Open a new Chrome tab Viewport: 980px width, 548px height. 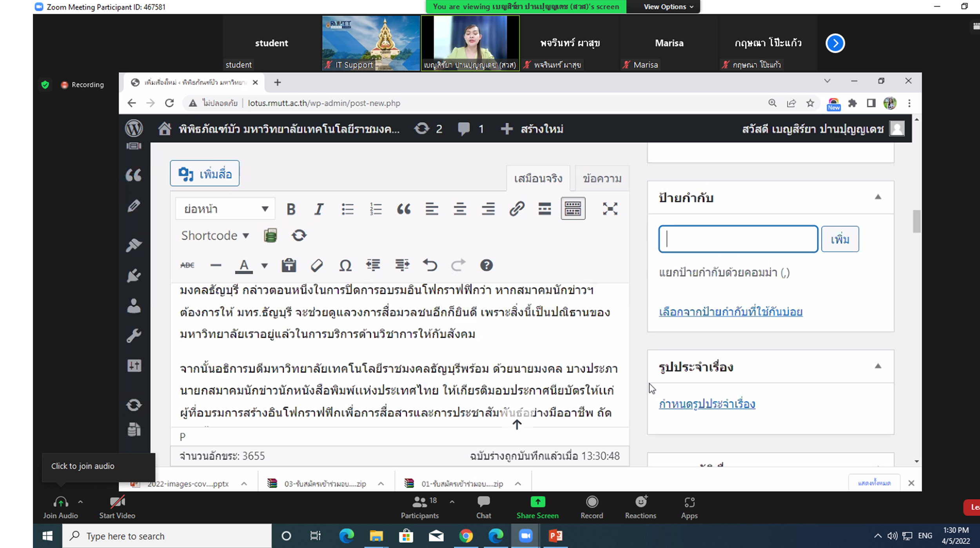tap(278, 82)
